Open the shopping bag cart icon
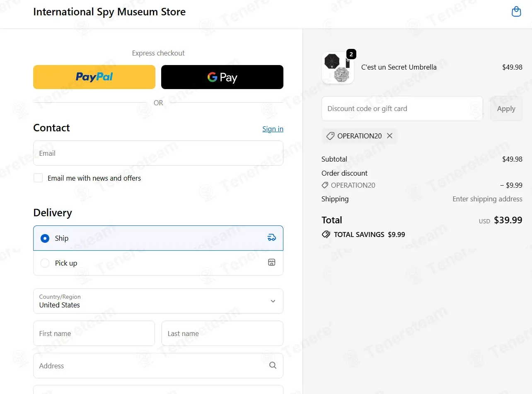Viewport: 532px width, 394px height. 516,12
